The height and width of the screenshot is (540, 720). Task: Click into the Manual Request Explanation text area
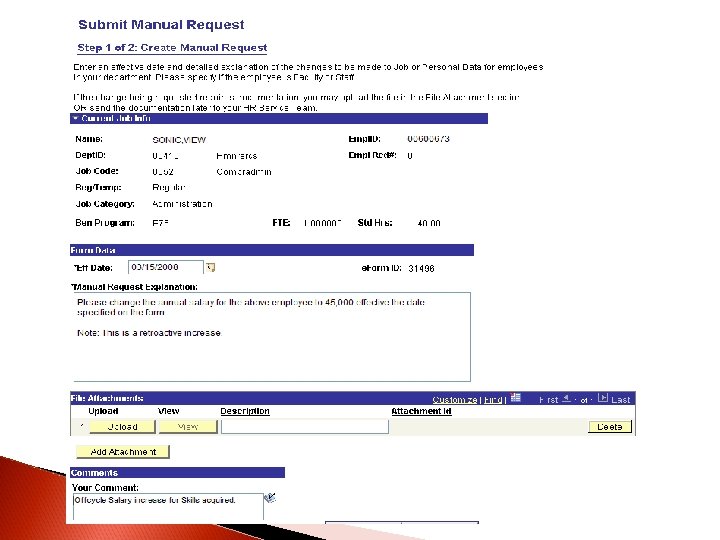point(271,337)
